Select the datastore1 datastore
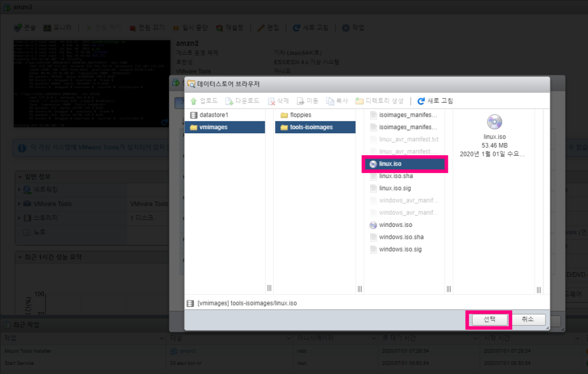Screen dimensions: 588x374 [225, 115]
